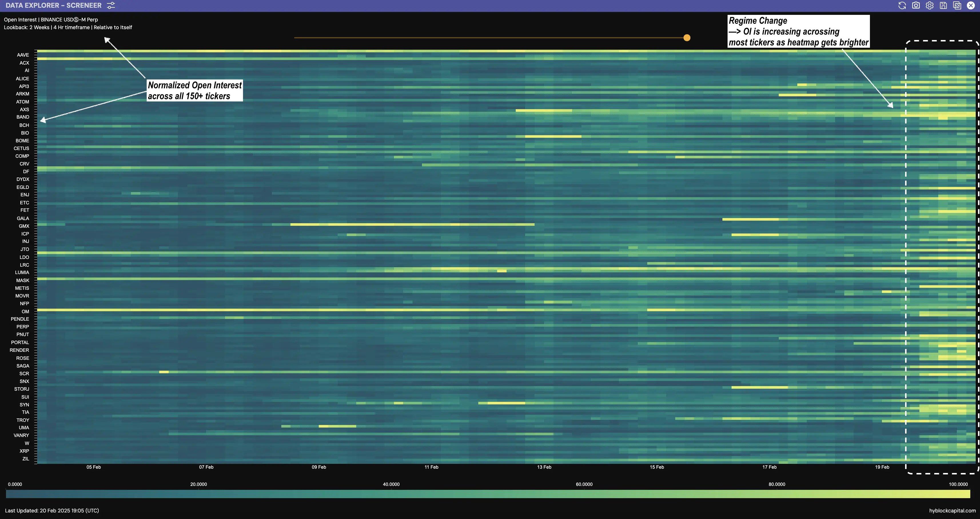The height and width of the screenshot is (519, 980).
Task: Click the 13 Feb date axis label
Action: [x=544, y=467]
